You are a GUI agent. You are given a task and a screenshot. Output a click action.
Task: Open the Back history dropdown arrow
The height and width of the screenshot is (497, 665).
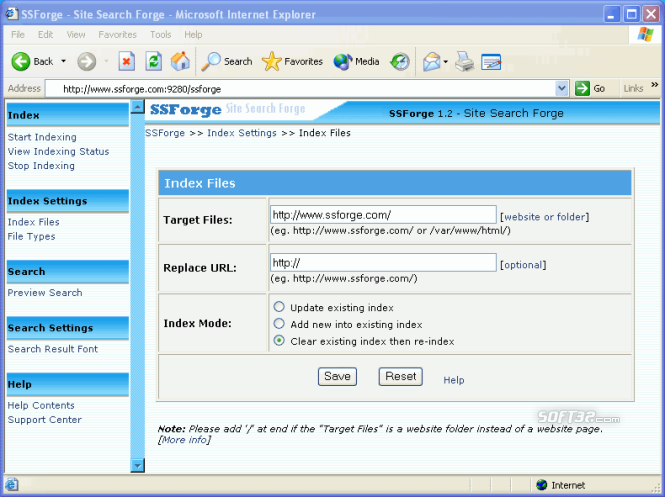[64, 61]
